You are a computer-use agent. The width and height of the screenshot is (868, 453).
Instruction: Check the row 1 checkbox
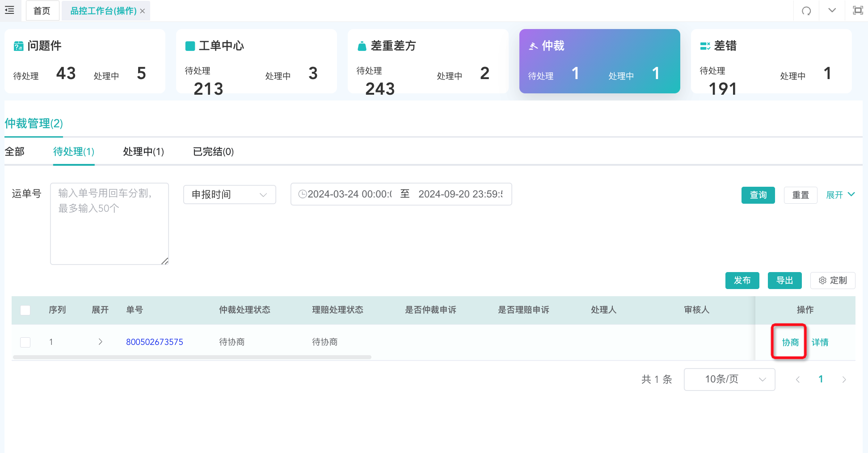point(25,342)
